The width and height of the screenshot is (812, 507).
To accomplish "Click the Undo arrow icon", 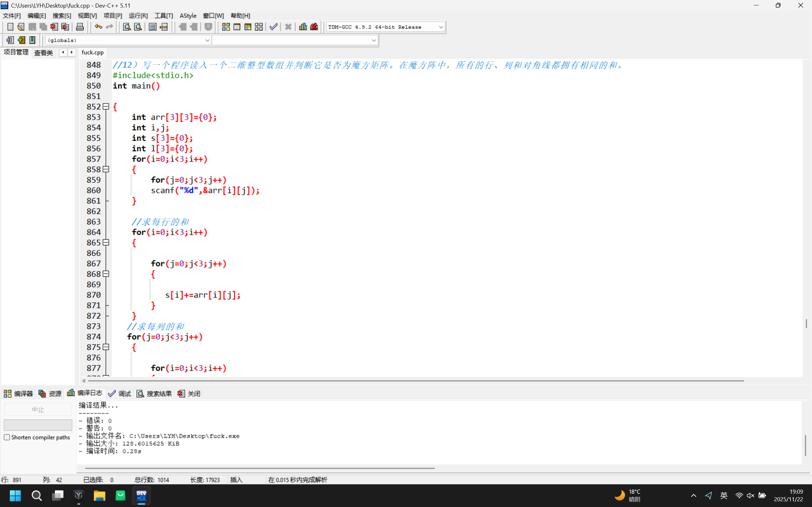I will coord(98,27).
